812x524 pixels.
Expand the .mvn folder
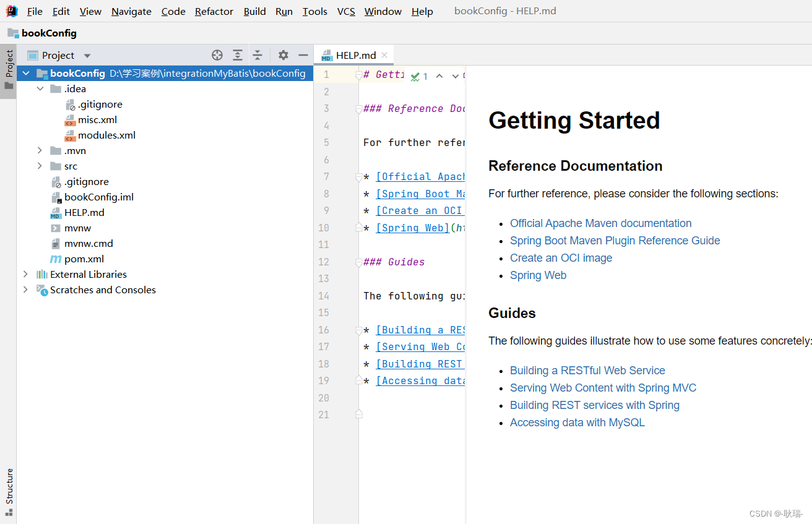[40, 151]
